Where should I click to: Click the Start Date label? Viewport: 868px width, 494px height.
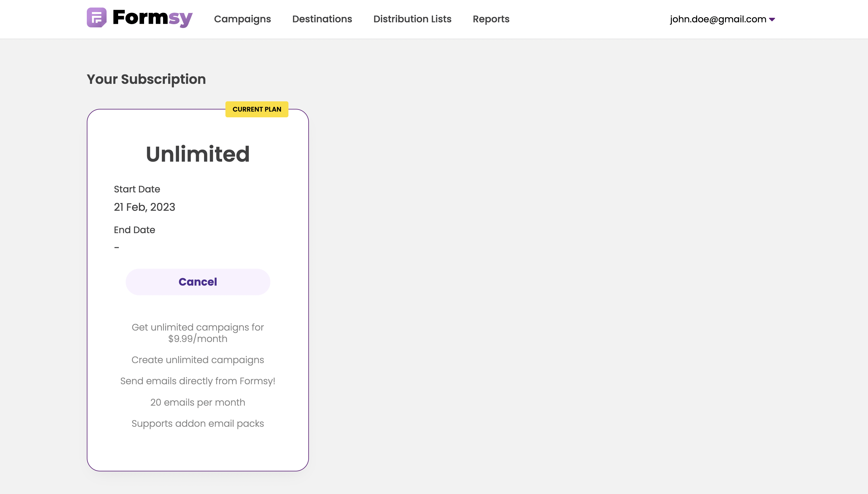coord(137,189)
